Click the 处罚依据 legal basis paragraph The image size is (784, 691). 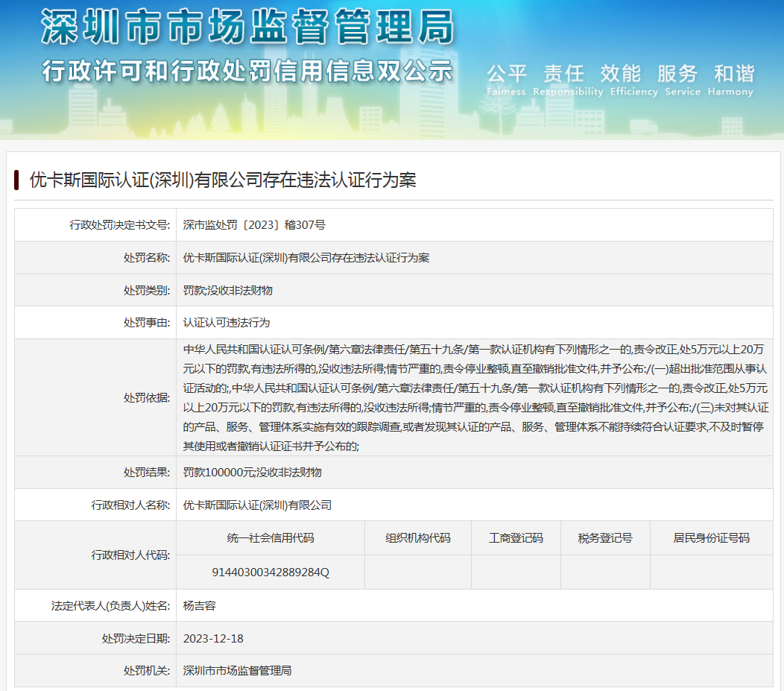click(x=475, y=397)
